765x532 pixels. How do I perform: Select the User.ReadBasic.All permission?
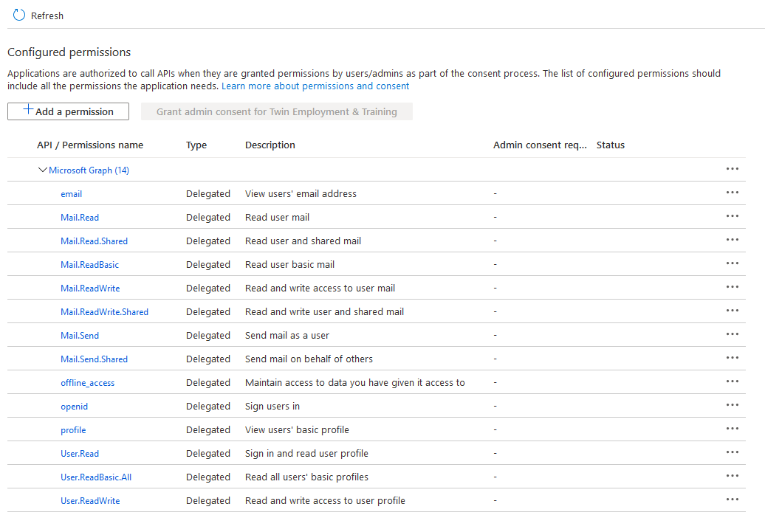point(96,477)
